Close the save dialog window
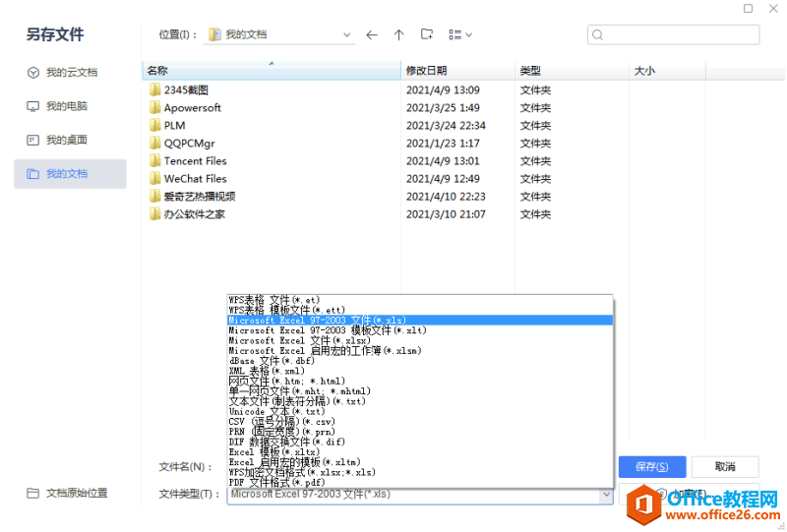 coord(773,8)
